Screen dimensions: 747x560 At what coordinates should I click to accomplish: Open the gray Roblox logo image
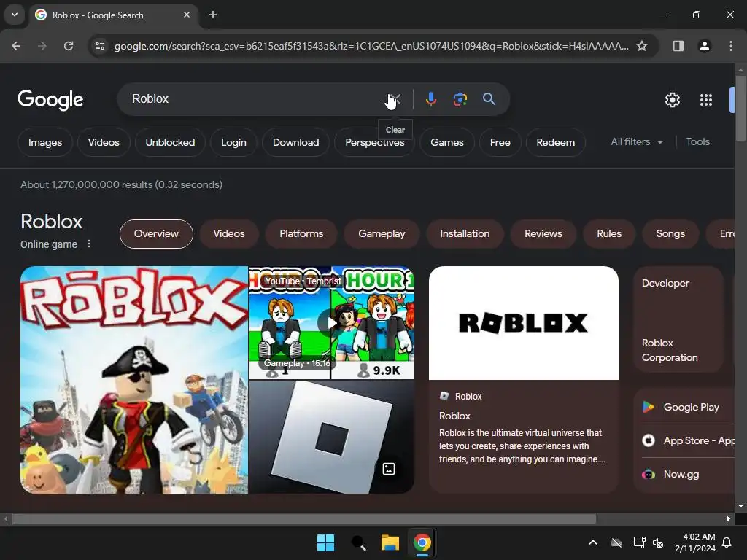point(332,437)
